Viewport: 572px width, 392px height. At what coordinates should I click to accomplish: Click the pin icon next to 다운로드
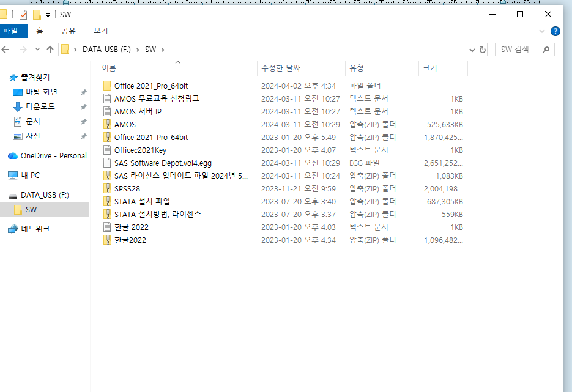pyautogui.click(x=84, y=107)
